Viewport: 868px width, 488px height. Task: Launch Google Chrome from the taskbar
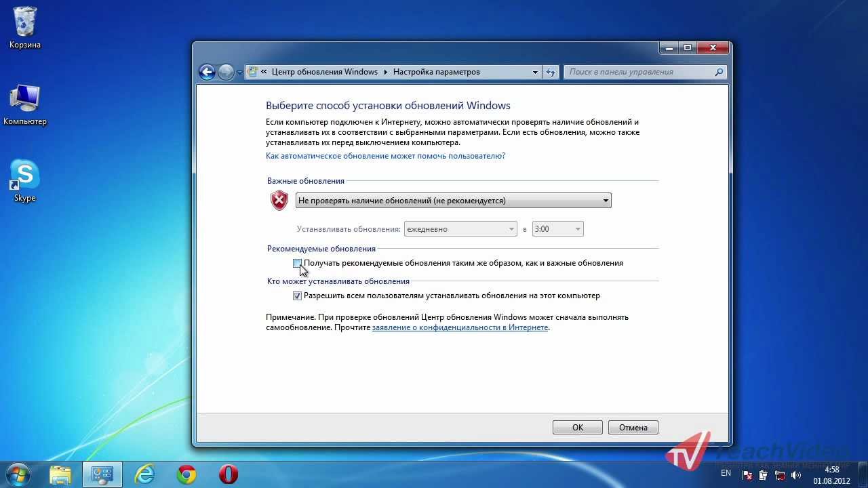tap(186, 474)
